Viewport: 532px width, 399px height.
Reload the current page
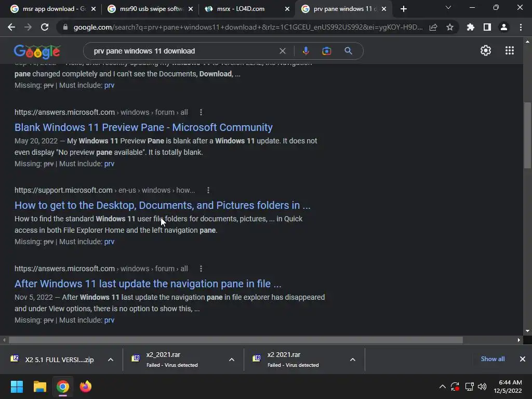tap(45, 27)
